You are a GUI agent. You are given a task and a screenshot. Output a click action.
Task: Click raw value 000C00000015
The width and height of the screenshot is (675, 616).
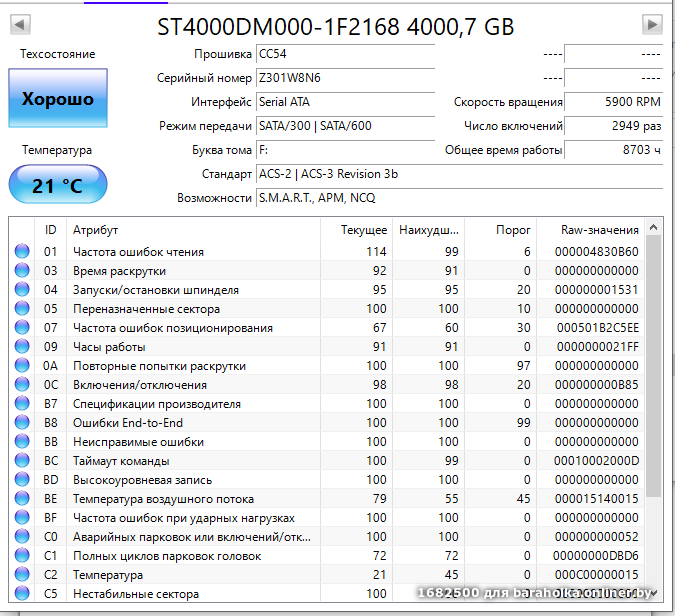click(x=597, y=575)
